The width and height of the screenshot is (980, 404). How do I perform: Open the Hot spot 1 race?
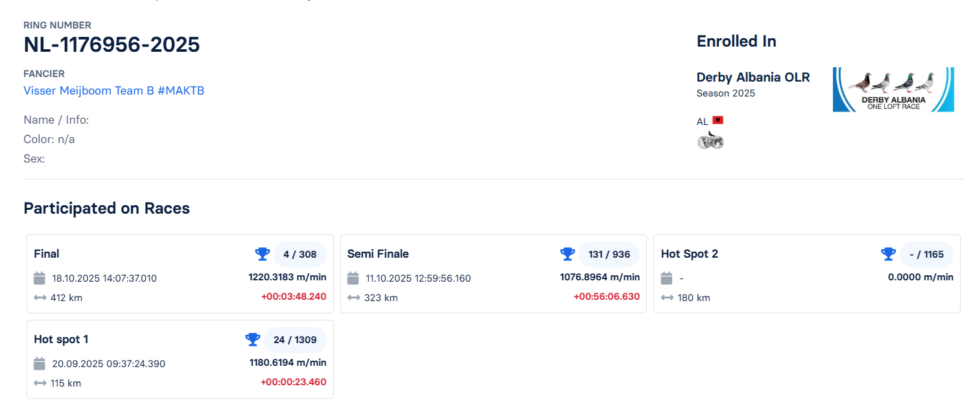pos(61,339)
